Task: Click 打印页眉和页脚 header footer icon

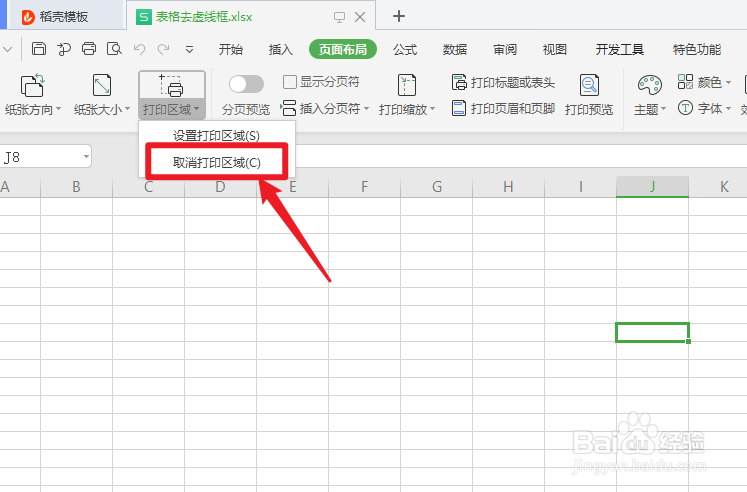Action: pos(459,108)
